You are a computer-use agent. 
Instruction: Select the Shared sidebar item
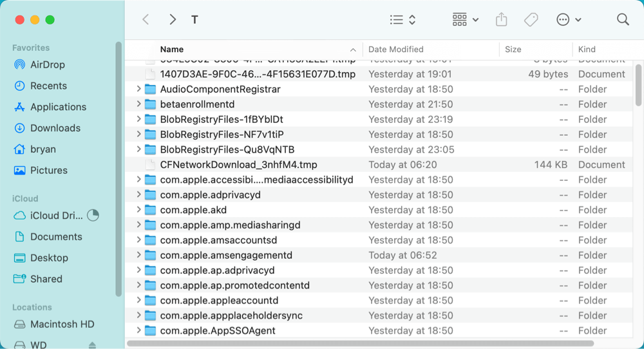[x=38, y=279]
